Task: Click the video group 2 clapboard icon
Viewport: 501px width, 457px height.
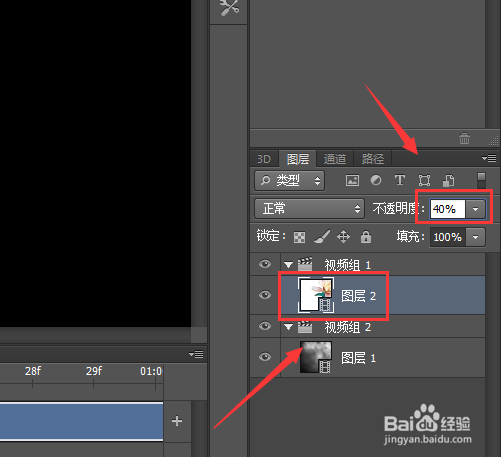Action: click(x=305, y=327)
